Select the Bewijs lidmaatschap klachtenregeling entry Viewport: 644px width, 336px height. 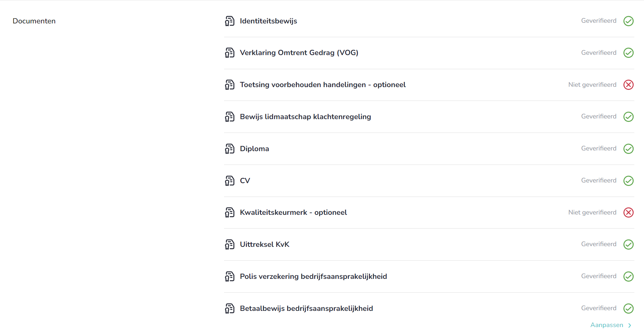[305, 117]
